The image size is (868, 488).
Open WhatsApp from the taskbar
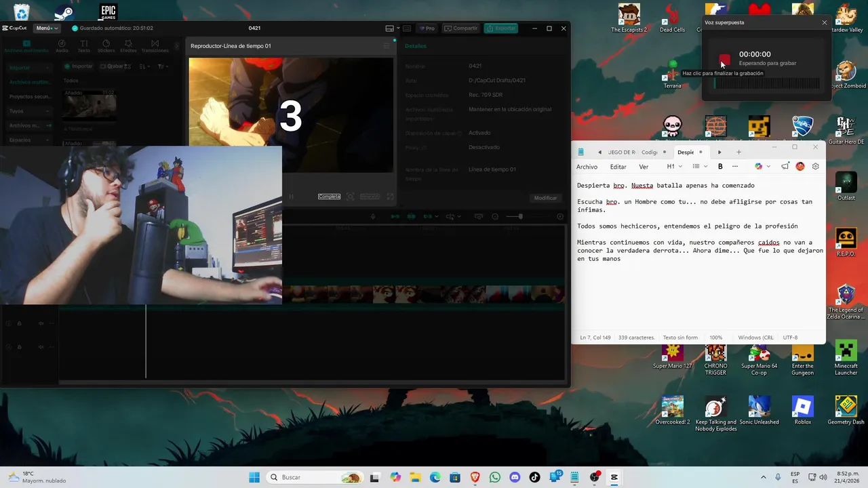(494, 477)
